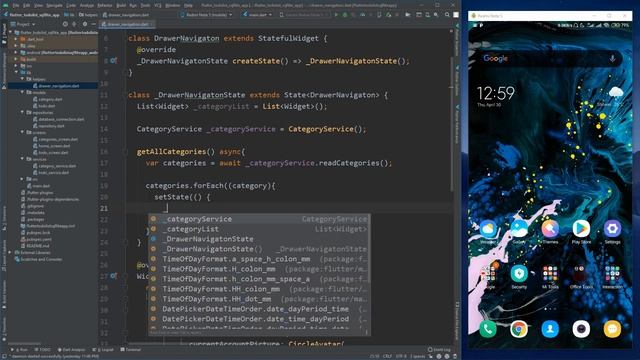The width and height of the screenshot is (640, 360).
Task: Select database_connection.dart in project tree
Action: (x=58, y=119)
